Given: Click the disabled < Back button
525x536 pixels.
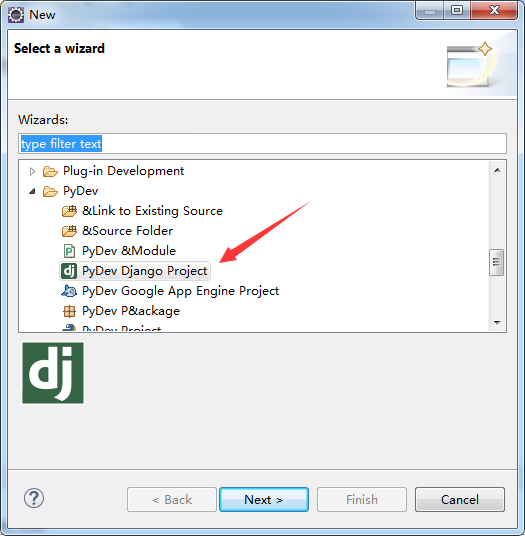Looking at the screenshot, I should (172, 499).
